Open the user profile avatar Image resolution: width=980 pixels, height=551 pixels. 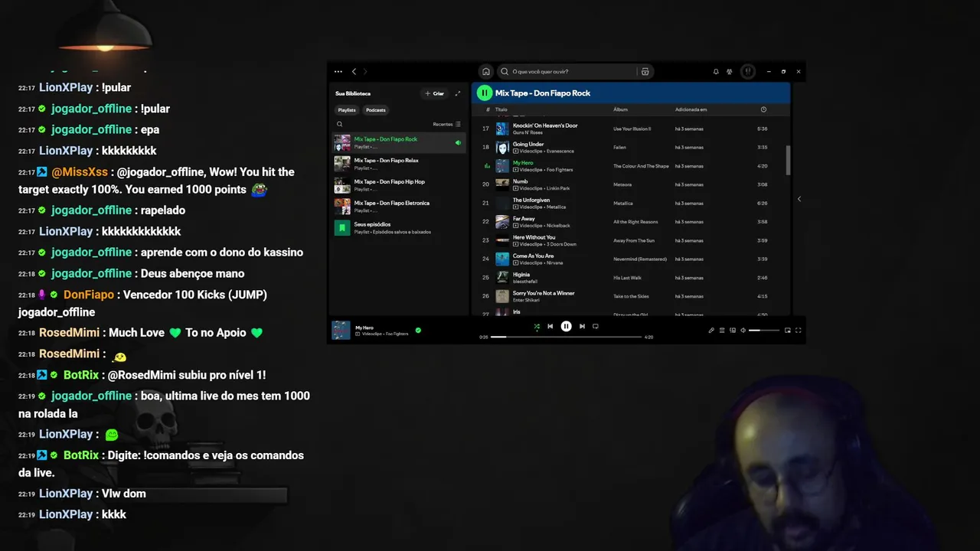(x=748, y=72)
